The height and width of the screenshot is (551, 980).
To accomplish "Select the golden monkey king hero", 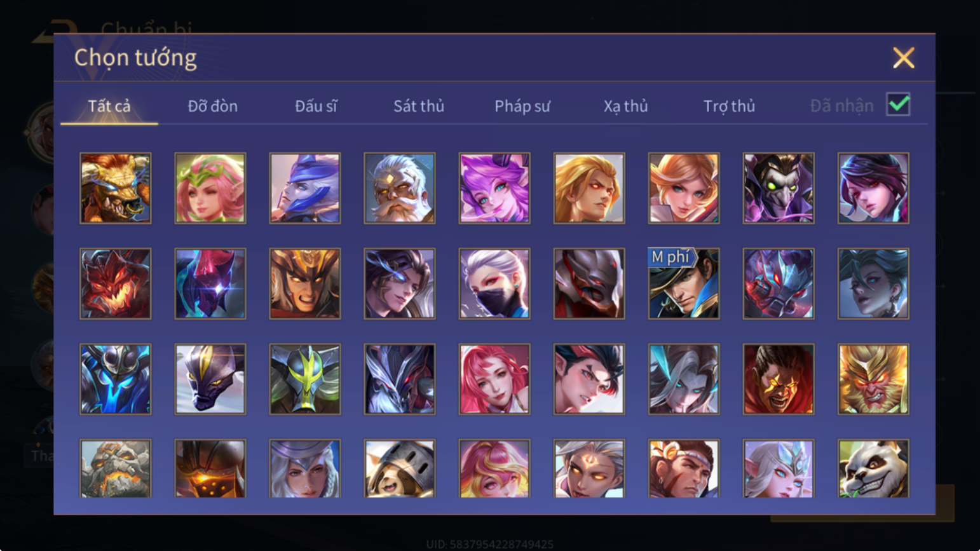I will [x=873, y=379].
